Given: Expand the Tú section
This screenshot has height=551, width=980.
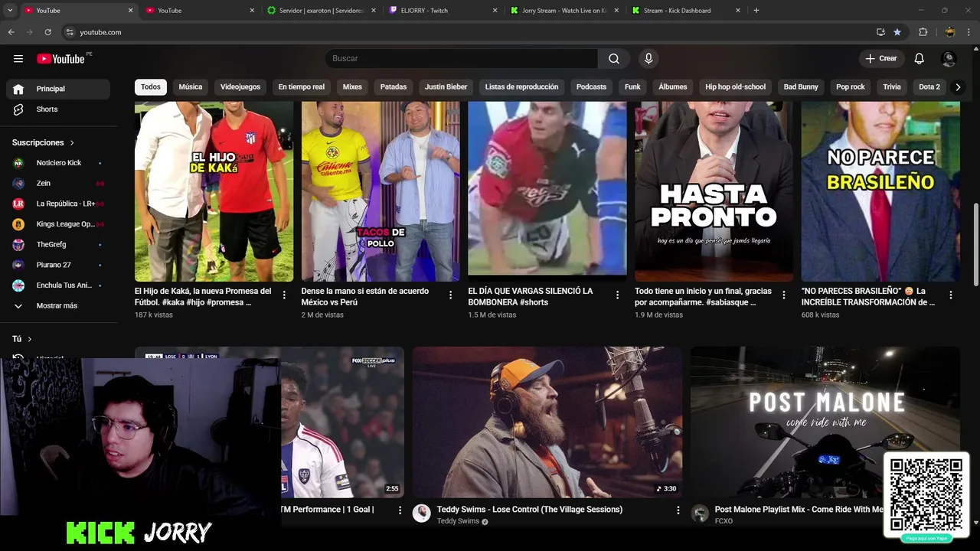Looking at the screenshot, I should coord(22,339).
